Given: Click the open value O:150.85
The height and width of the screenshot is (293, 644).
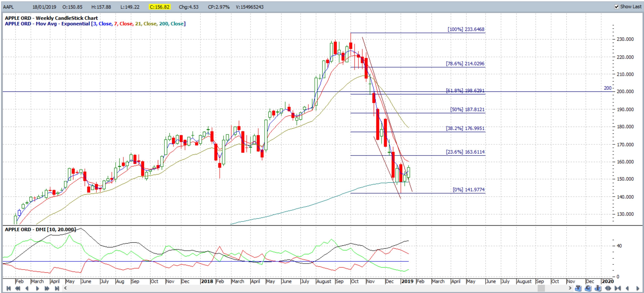Looking at the screenshot, I should pyautogui.click(x=72, y=7).
